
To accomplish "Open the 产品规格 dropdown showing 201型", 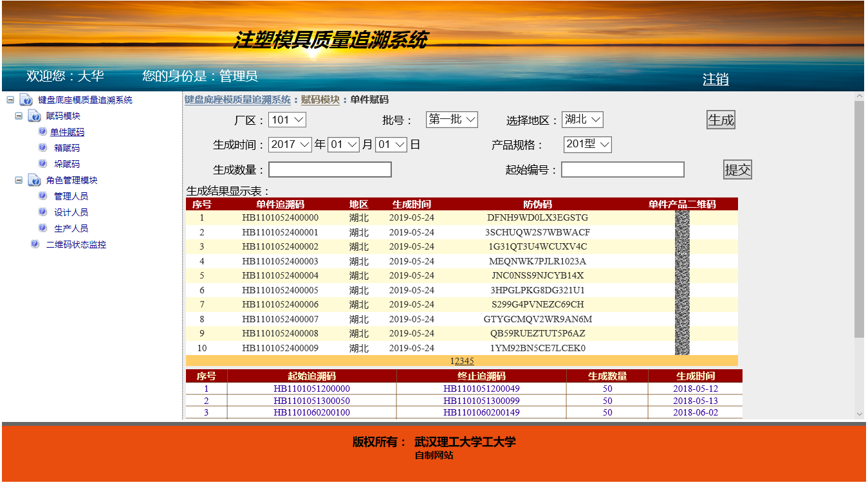I will click(x=587, y=145).
